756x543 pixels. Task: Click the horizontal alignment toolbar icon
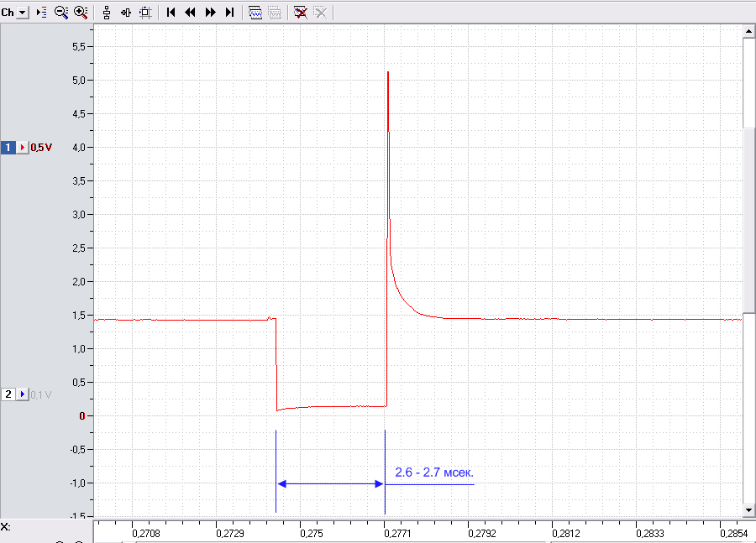126,13
